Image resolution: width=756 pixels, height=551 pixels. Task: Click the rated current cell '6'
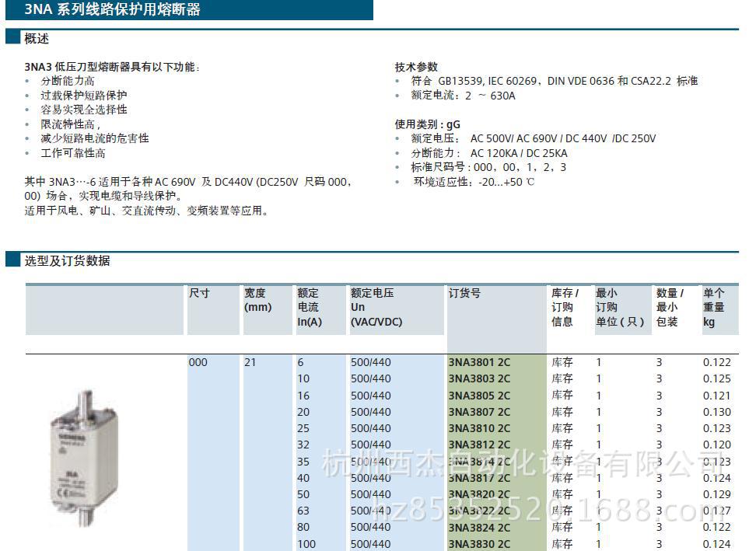(x=300, y=362)
